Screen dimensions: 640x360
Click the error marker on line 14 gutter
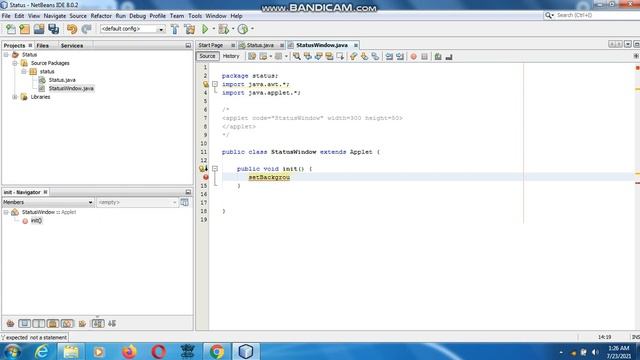point(205,177)
